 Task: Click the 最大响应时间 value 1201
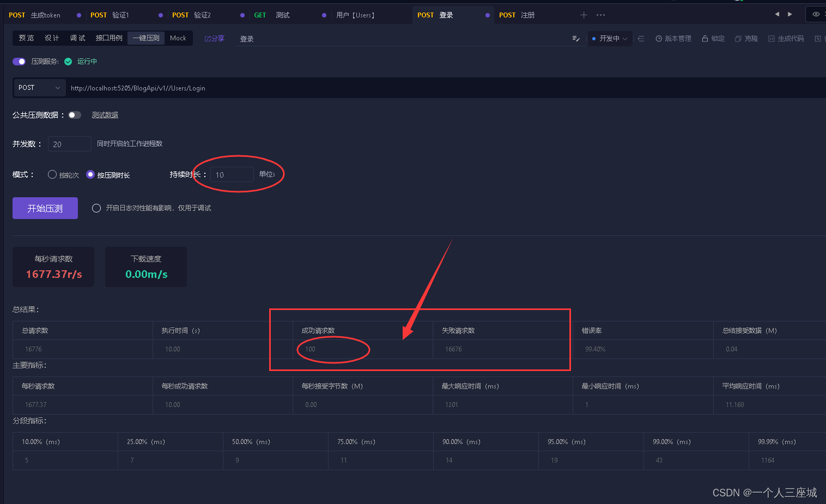[452, 405]
